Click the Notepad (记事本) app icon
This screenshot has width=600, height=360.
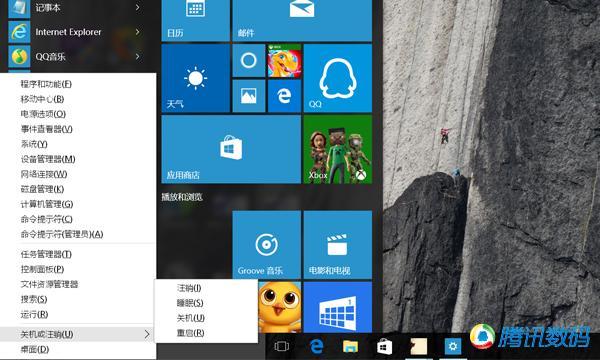point(19,8)
